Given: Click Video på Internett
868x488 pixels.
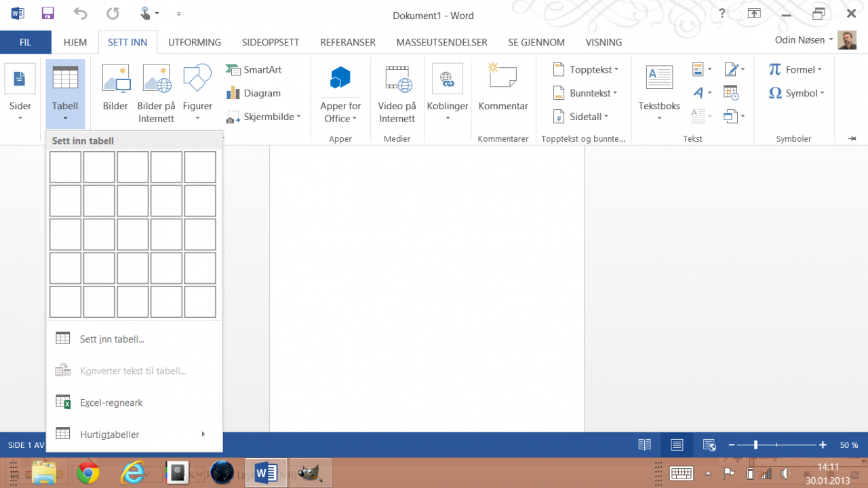Looking at the screenshot, I should click(x=397, y=94).
